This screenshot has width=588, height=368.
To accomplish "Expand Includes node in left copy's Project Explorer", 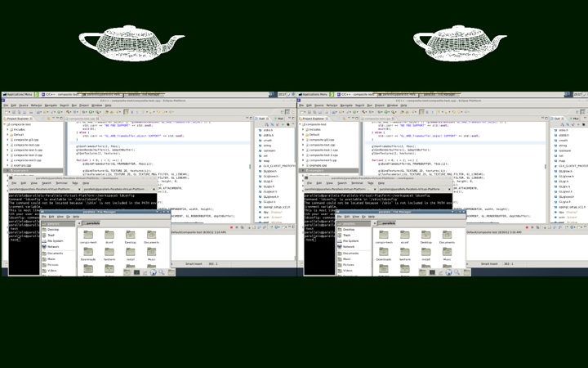I will coord(7,129).
